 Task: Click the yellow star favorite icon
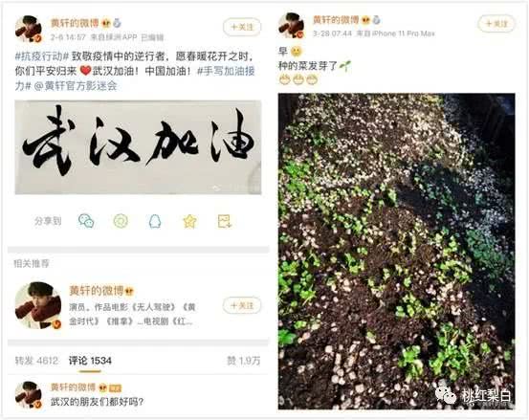click(x=189, y=221)
